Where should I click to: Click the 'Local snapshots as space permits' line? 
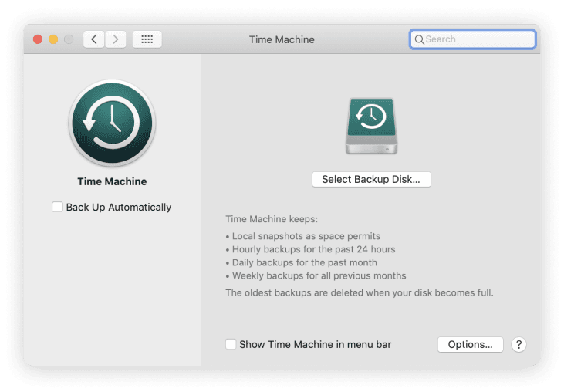pos(305,236)
